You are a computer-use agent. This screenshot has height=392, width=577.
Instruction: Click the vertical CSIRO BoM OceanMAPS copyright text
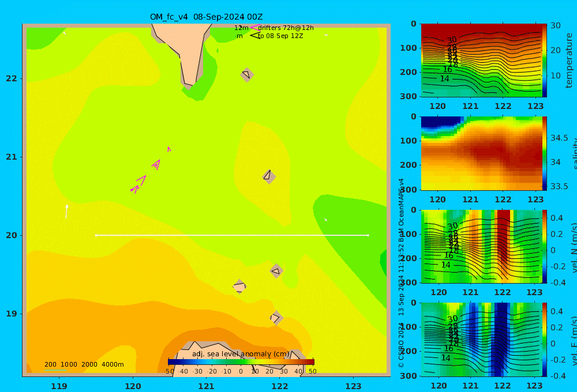[x=401, y=273]
